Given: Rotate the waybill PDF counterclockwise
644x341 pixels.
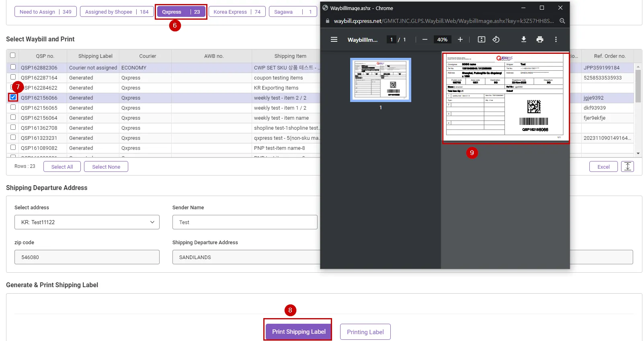Looking at the screenshot, I should [496, 39].
